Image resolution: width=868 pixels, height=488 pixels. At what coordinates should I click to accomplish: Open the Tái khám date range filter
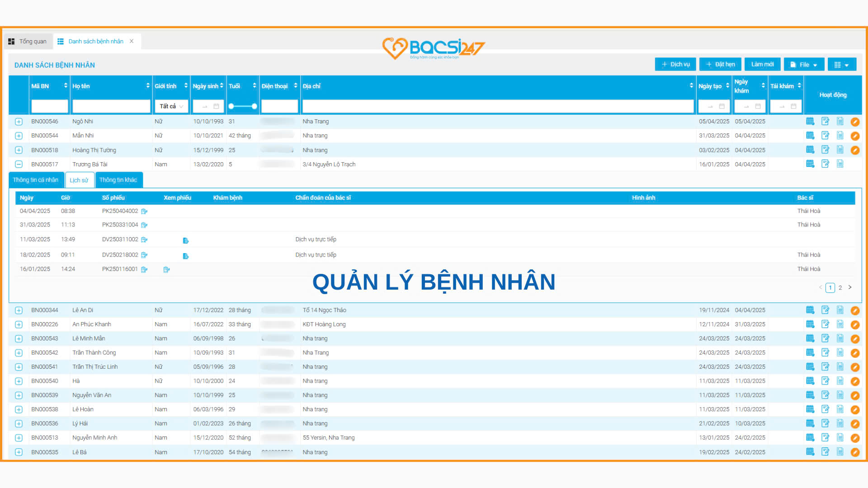point(786,106)
